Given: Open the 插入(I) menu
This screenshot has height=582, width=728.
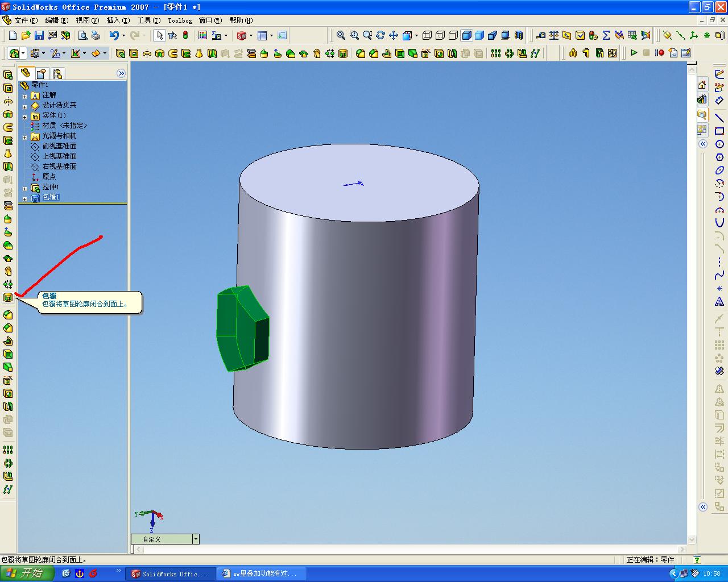Looking at the screenshot, I should click(118, 20).
